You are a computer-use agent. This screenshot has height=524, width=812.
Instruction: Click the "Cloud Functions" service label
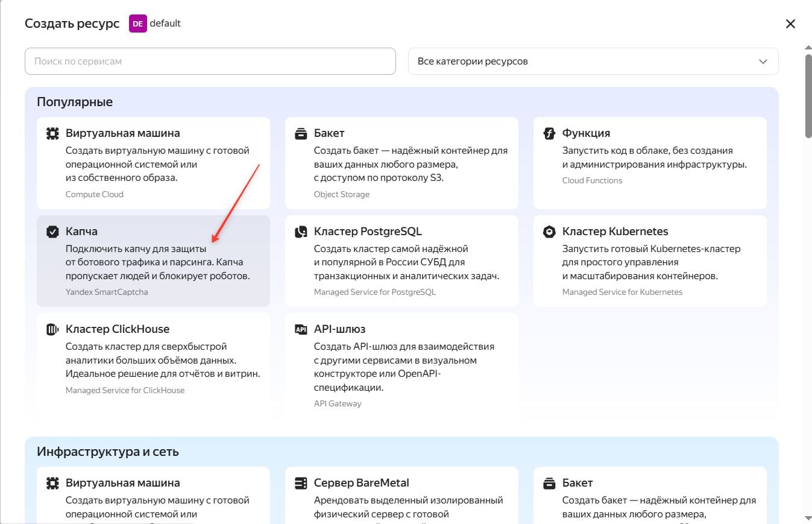pyautogui.click(x=592, y=180)
